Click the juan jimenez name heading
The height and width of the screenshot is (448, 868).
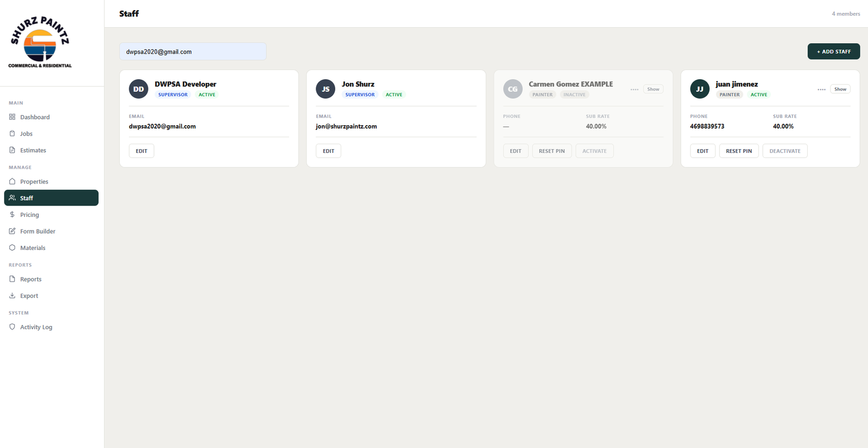coord(737,84)
